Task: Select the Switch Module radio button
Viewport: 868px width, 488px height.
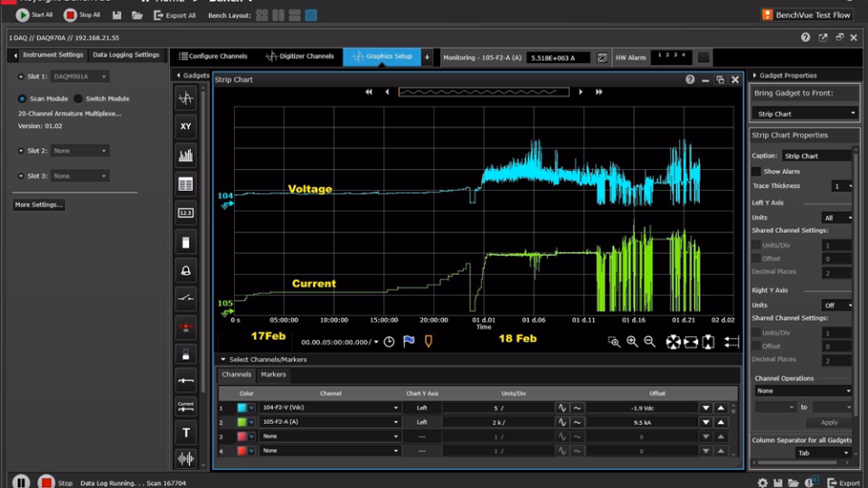Action: 79,99
